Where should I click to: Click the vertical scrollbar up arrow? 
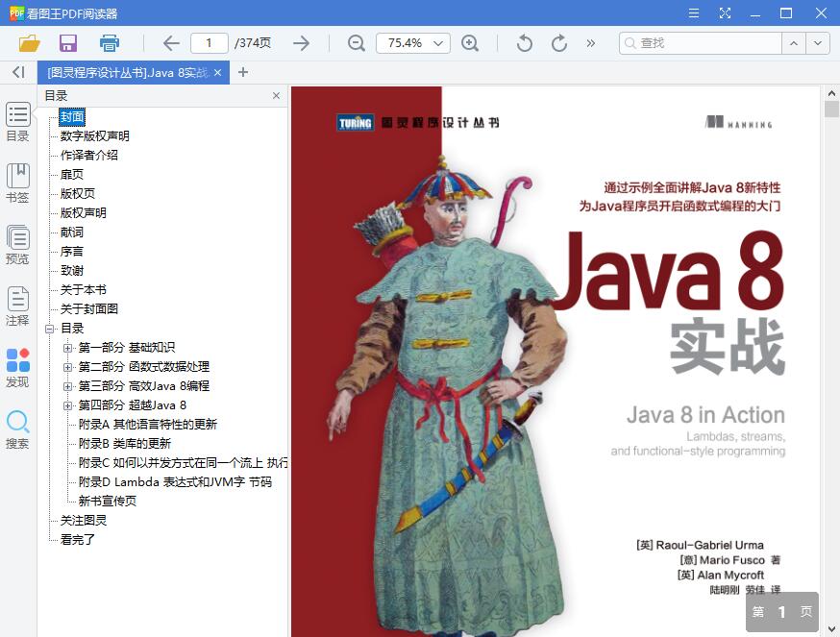[x=831, y=93]
